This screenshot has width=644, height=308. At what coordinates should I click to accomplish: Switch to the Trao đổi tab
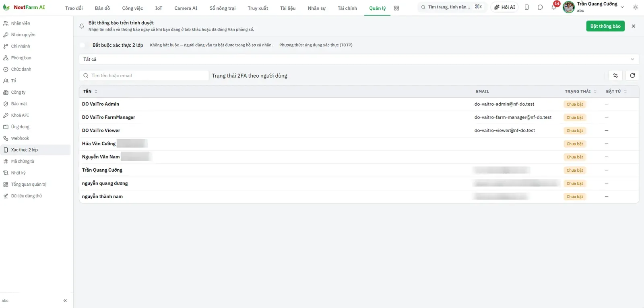(74, 8)
